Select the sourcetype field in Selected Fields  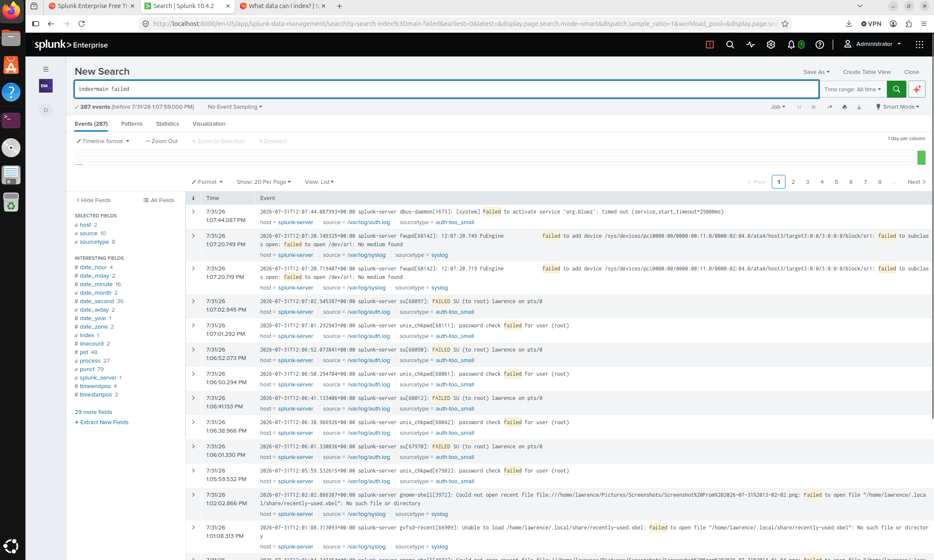coord(94,242)
